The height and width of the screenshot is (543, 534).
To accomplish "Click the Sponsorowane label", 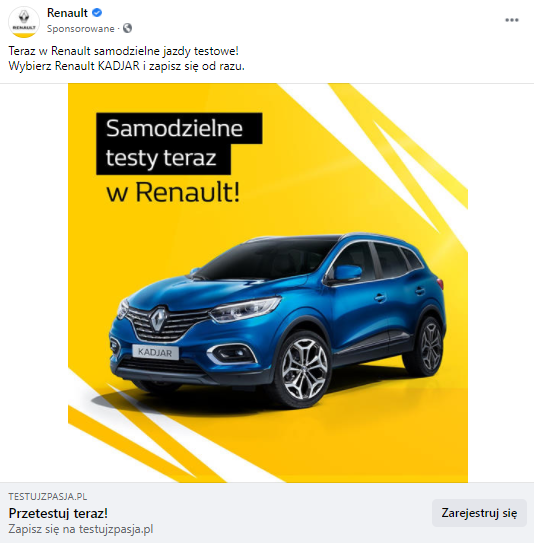I will click(81, 28).
